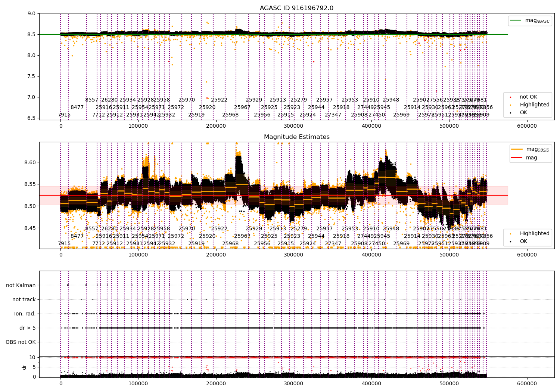Click obsid label '8557' in top plot

tap(92, 100)
